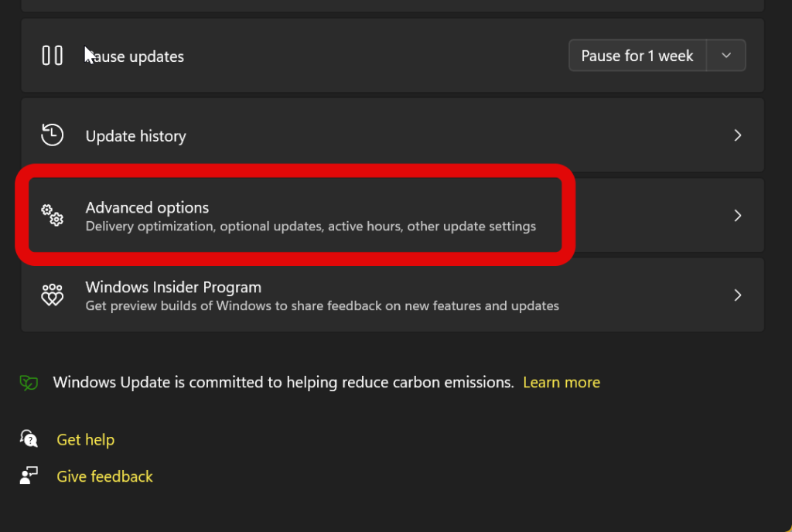Click the Delivery optimization description under Advanced options
This screenshot has width=792, height=532.
click(310, 227)
